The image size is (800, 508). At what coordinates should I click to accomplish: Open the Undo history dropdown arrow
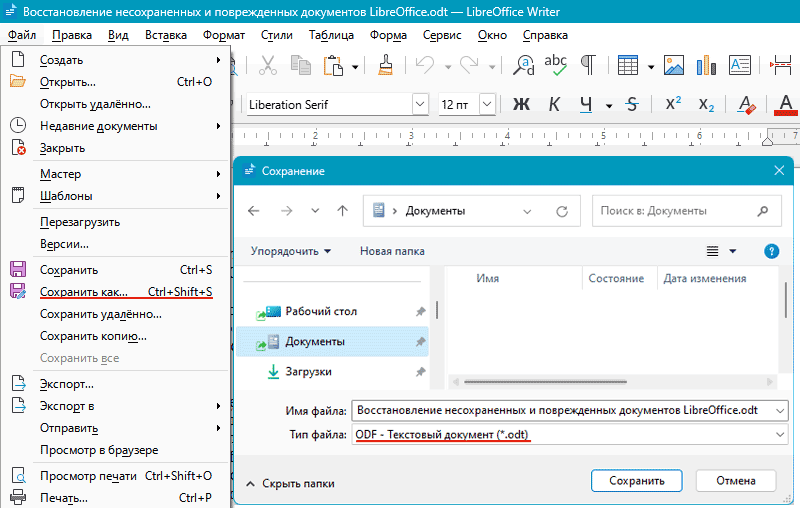(448, 67)
